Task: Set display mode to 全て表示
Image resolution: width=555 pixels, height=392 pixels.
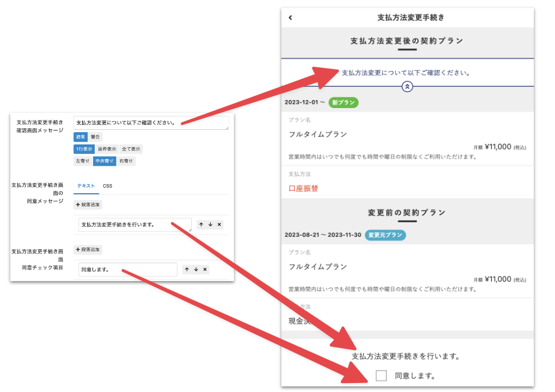Action: [x=131, y=149]
